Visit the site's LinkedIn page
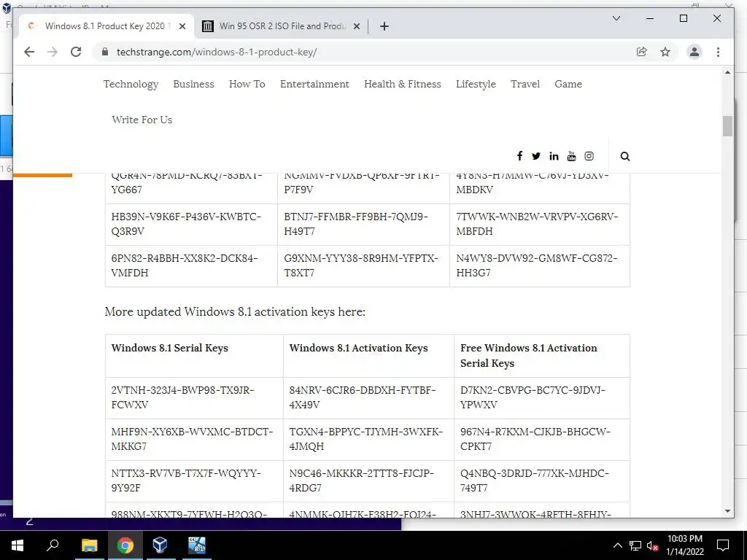The height and width of the screenshot is (560, 747). [554, 156]
